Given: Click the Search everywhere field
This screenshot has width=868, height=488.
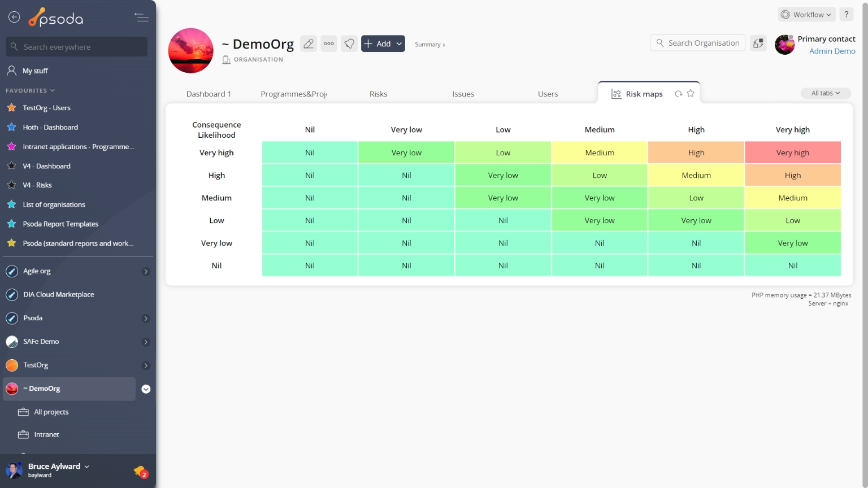Looking at the screenshot, I should (77, 47).
